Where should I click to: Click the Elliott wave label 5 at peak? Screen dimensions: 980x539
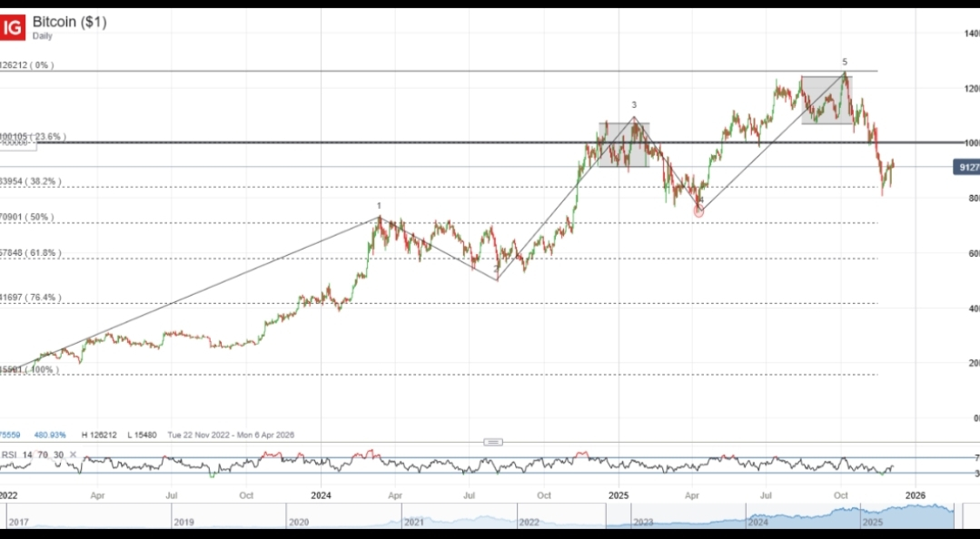click(845, 63)
